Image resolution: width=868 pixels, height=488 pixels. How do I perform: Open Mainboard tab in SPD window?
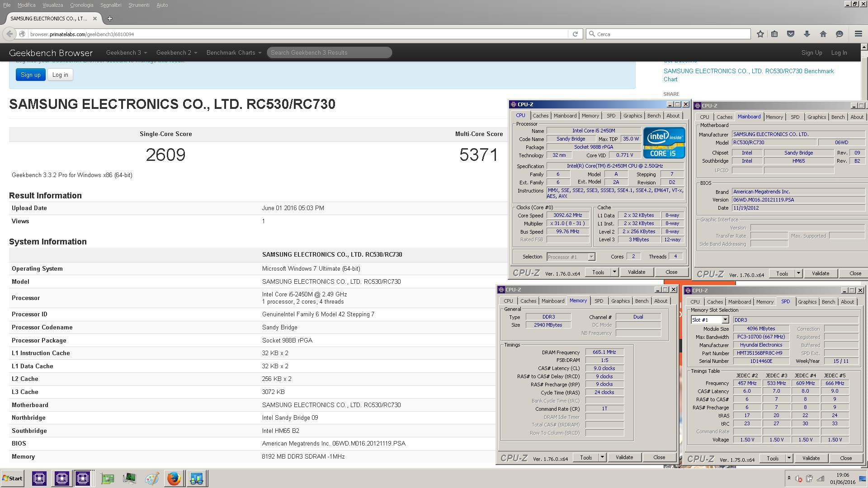point(739,302)
